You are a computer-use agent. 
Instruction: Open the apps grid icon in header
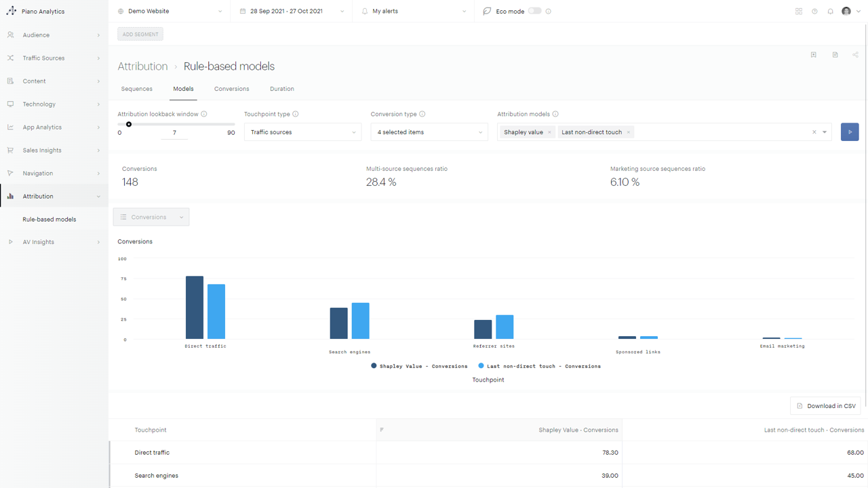[x=799, y=12]
